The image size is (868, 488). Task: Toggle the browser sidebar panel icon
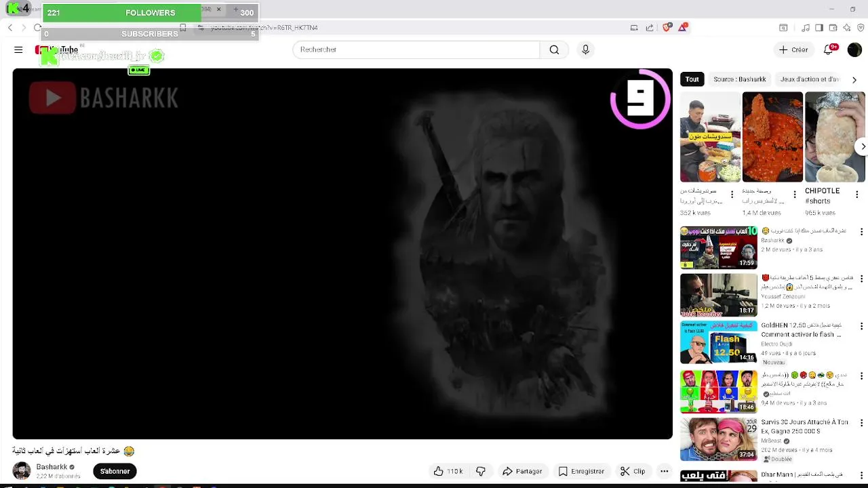(x=819, y=28)
